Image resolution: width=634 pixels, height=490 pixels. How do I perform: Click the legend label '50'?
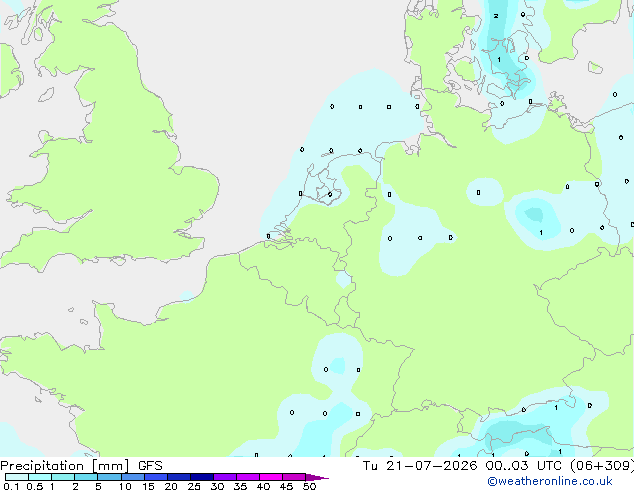point(309,486)
